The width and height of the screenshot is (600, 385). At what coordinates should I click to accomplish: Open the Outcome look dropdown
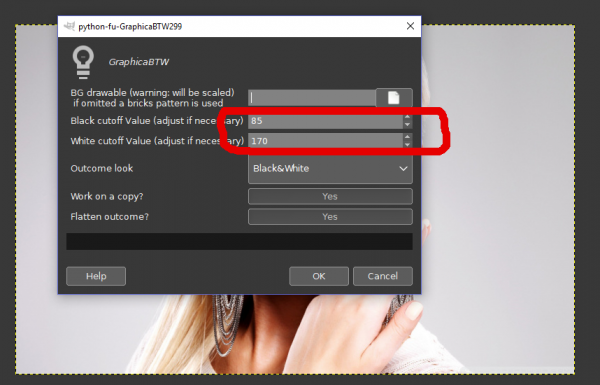pyautogui.click(x=330, y=168)
